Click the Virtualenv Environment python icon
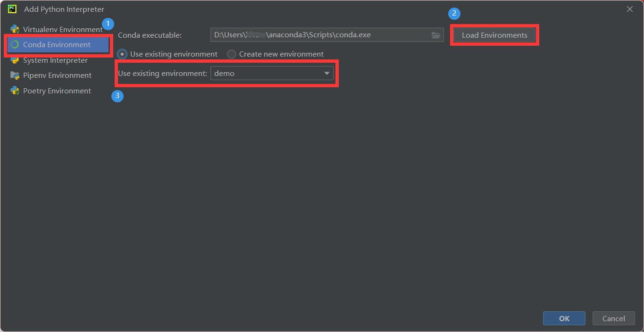 (x=15, y=29)
